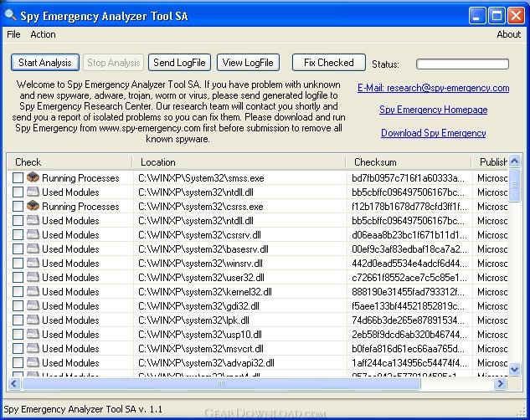The image size is (530, 420).
Task: Click the Used Modules icon for basesrv.dll
Action: click(x=33, y=248)
